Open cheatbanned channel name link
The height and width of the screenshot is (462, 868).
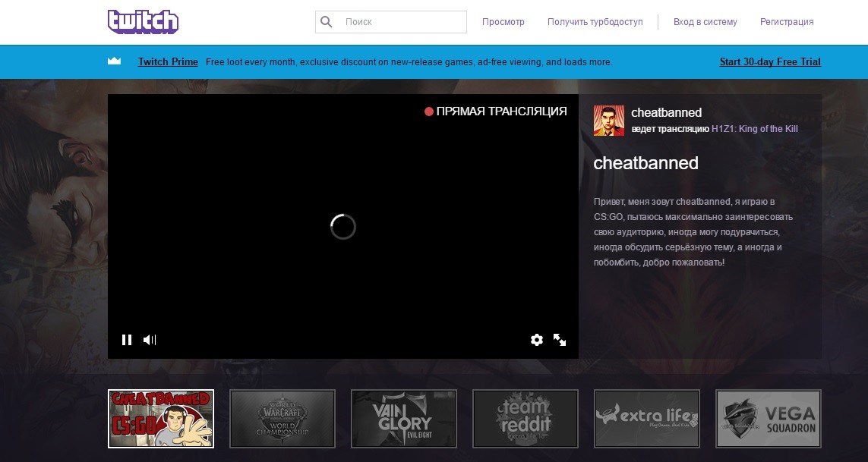tap(667, 112)
